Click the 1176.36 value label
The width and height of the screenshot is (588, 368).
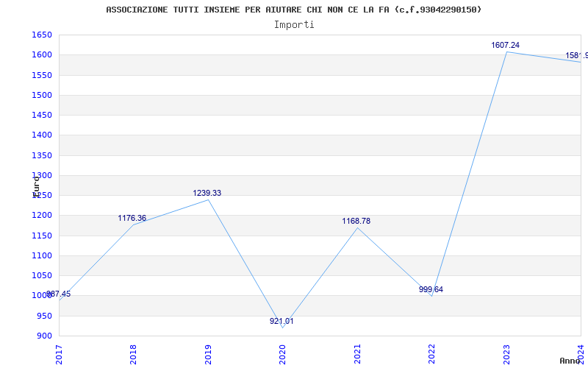132,219
